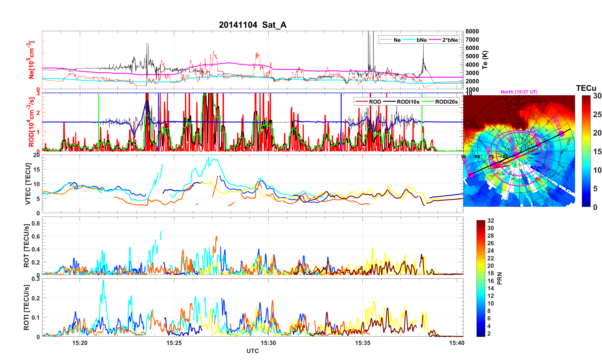The height and width of the screenshot is (364, 602).
Task: Click the 15:25 UTC tick label
Action: [174, 343]
